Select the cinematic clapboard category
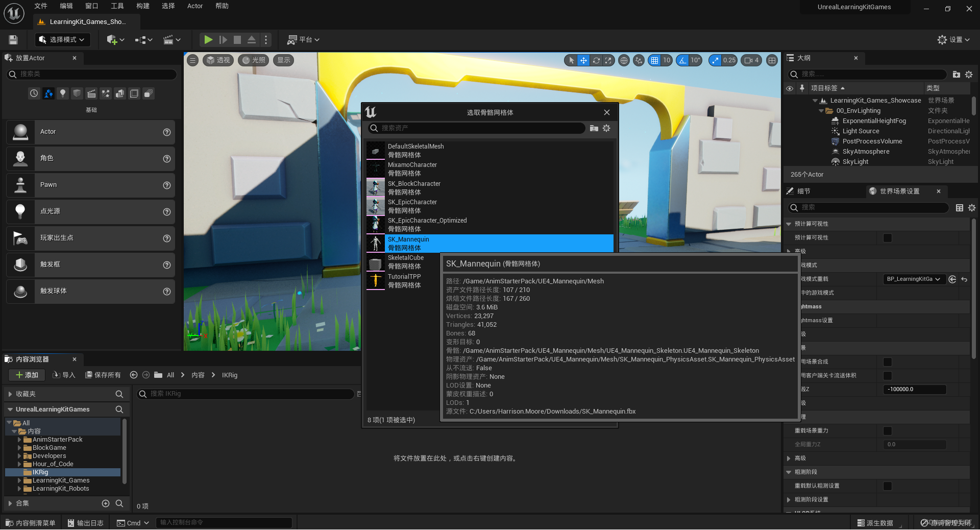980x530 pixels. click(x=91, y=93)
